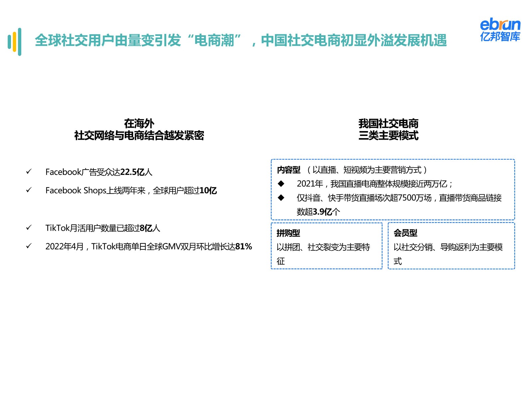Click the text 数超3.9亿个
532x399 pixels.
tap(318, 212)
